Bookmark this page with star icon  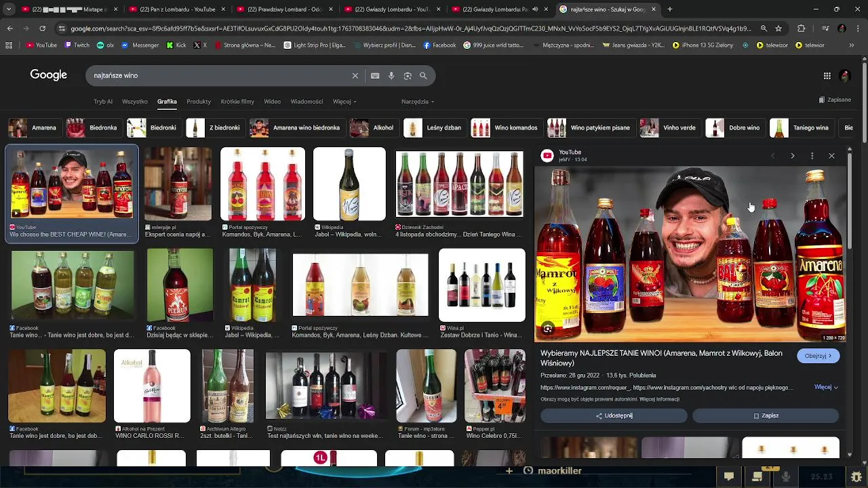pos(778,28)
